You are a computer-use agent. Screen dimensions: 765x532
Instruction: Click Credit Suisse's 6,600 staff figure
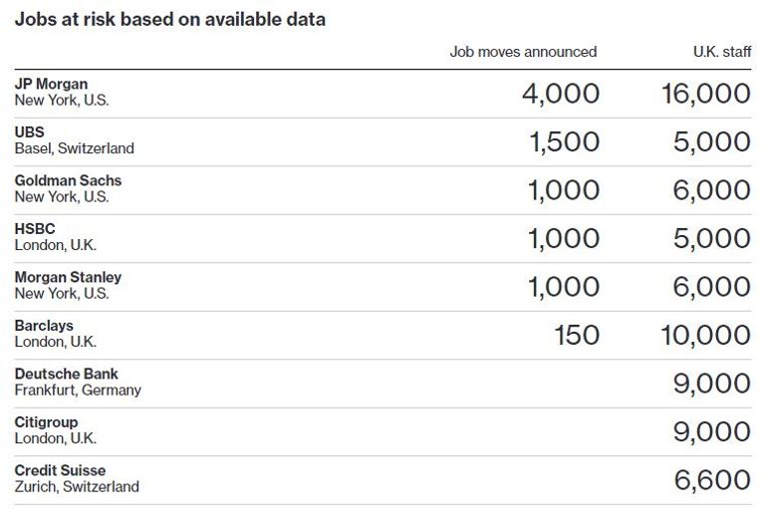[712, 480]
